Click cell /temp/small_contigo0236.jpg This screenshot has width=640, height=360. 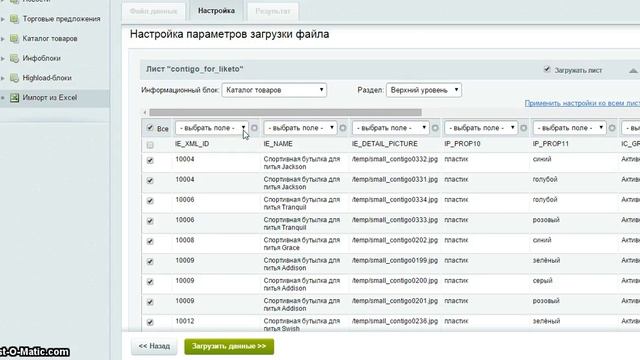[395, 321]
